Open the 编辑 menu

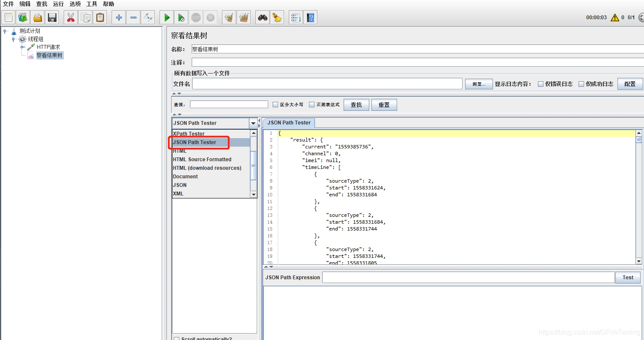pyautogui.click(x=25, y=4)
